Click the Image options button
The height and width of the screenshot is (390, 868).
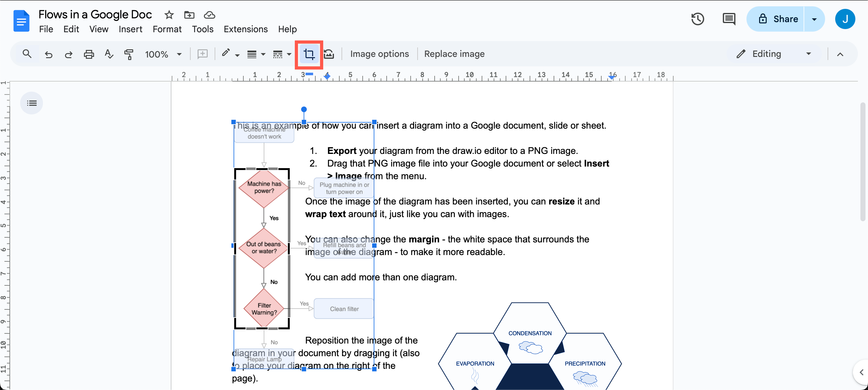coord(379,54)
